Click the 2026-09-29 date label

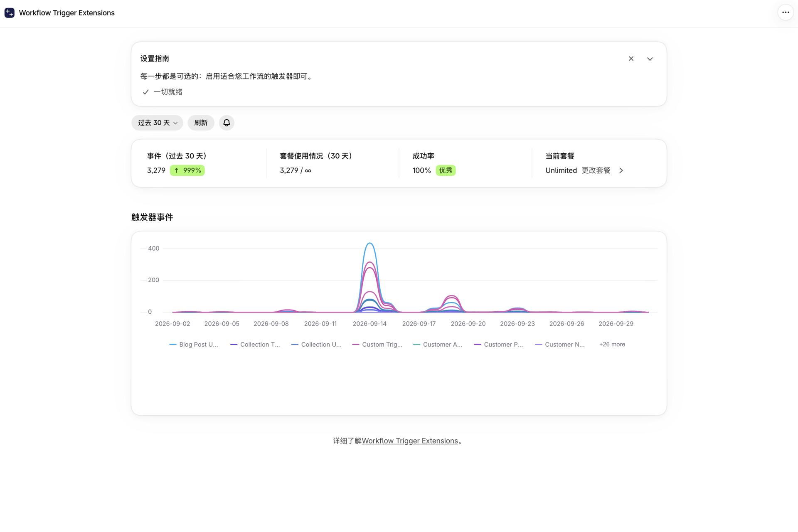click(x=616, y=324)
